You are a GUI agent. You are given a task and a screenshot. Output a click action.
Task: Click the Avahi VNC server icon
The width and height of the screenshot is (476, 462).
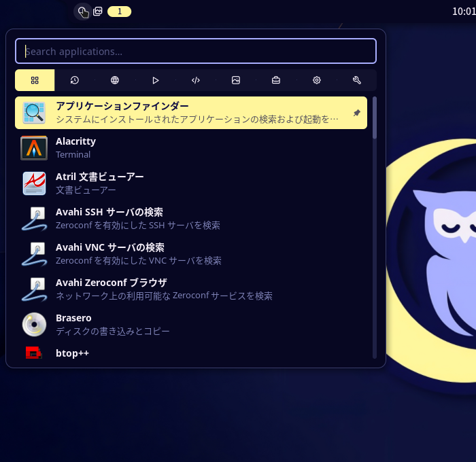coord(34,254)
